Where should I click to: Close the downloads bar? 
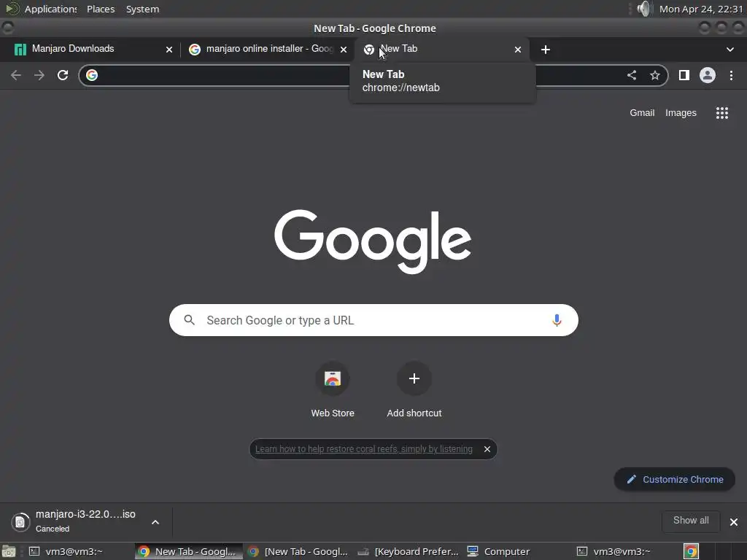(x=734, y=522)
